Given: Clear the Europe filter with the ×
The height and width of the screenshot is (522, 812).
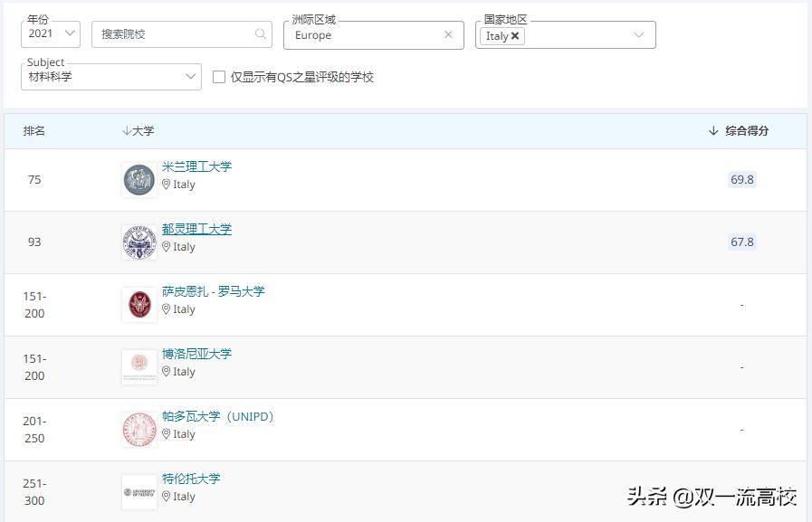Looking at the screenshot, I should coord(449,34).
